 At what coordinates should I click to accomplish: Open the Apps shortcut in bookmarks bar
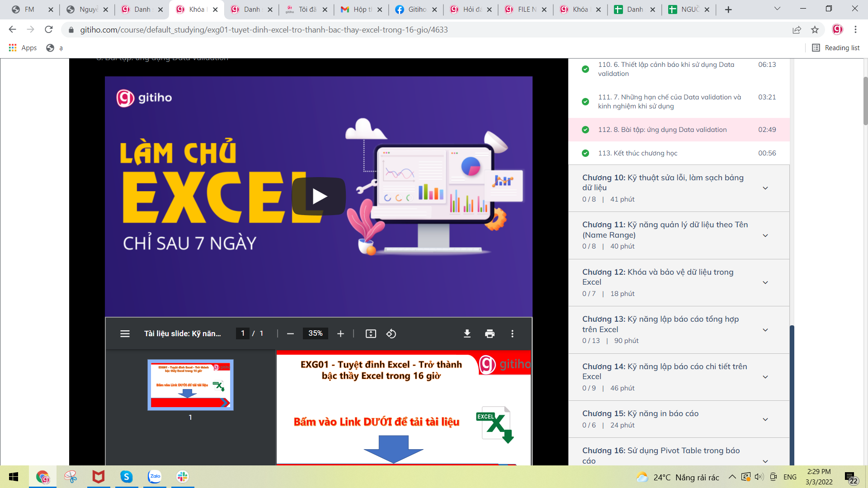click(23, 48)
